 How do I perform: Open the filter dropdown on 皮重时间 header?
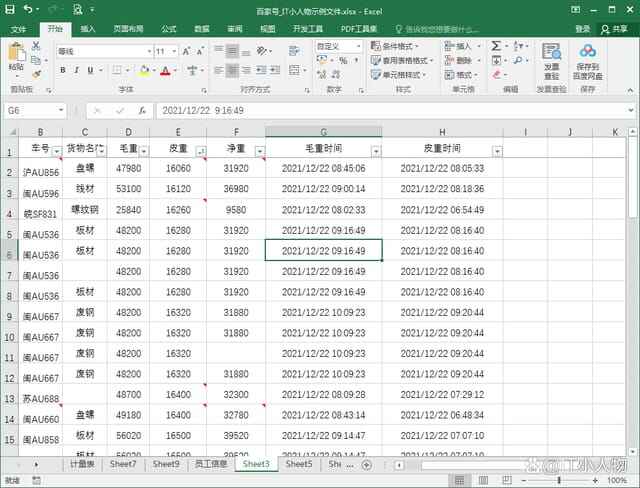(497, 151)
